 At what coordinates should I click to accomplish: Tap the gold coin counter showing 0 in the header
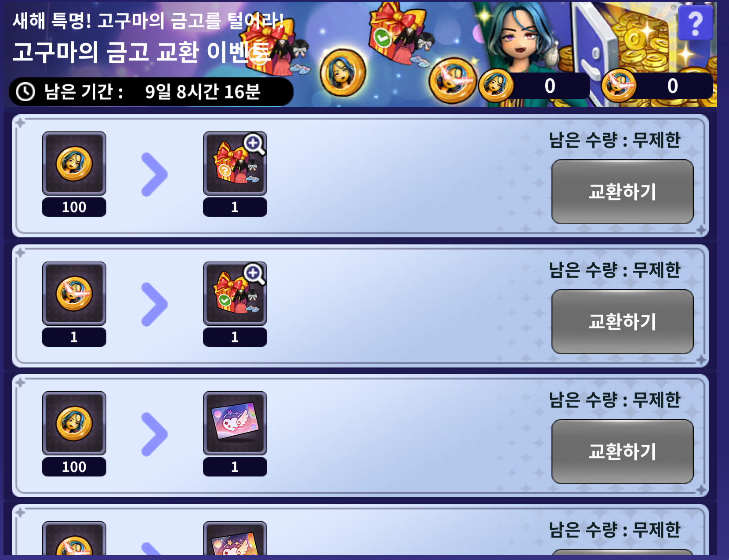[x=534, y=86]
